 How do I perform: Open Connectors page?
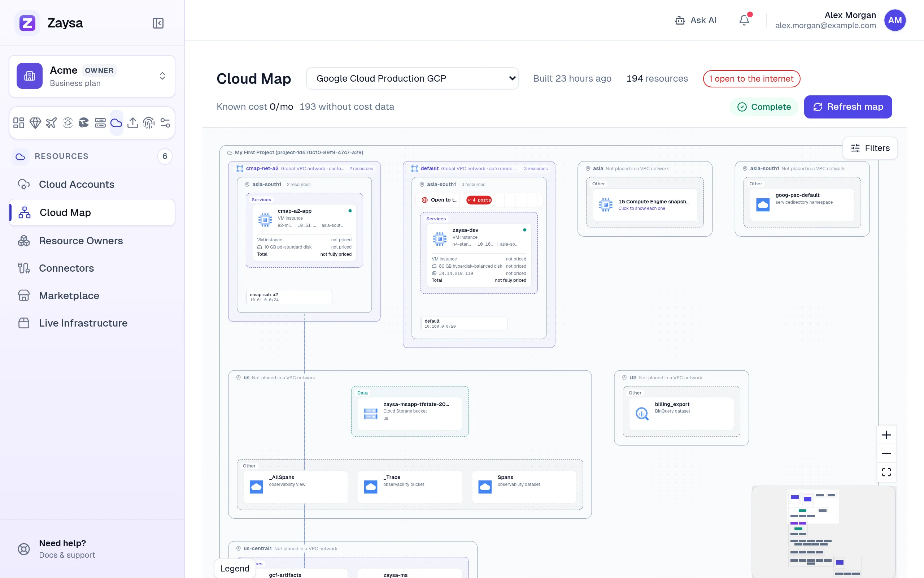click(x=92, y=268)
